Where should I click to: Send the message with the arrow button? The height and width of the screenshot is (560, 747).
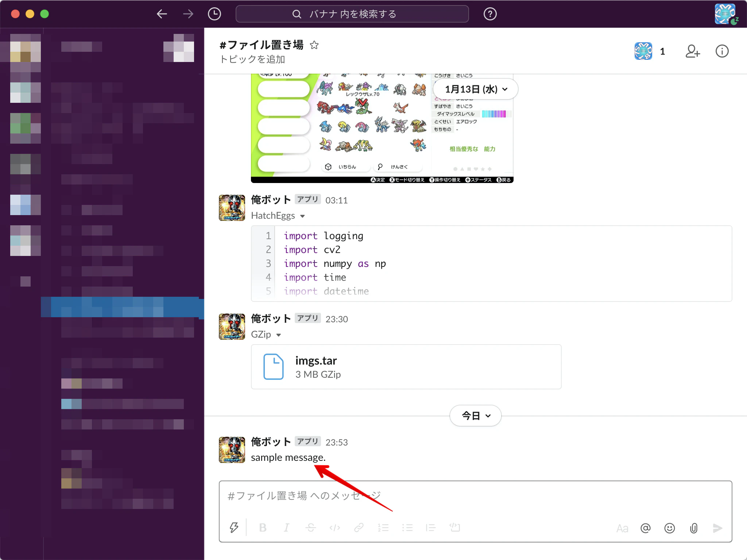(717, 528)
